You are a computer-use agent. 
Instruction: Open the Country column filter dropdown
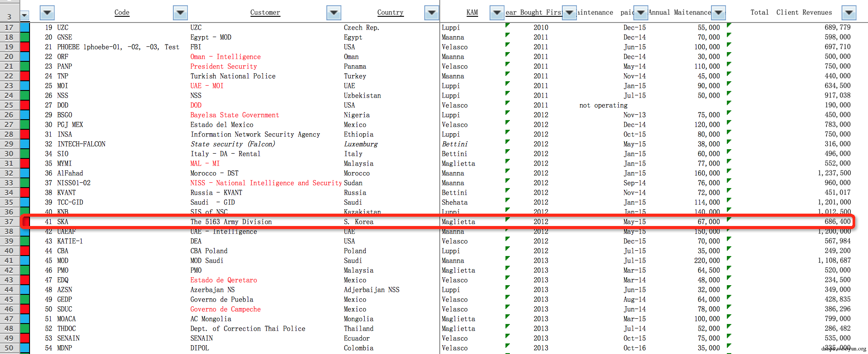[x=431, y=13]
